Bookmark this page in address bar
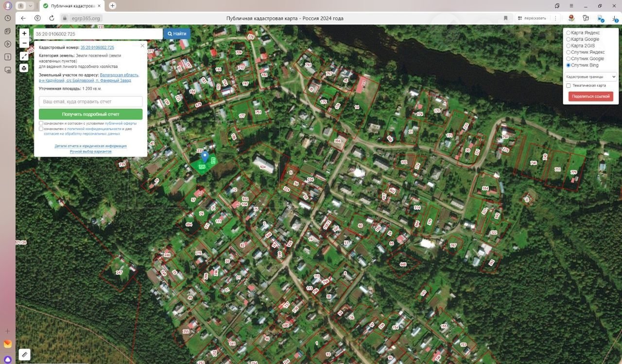 [x=505, y=18]
